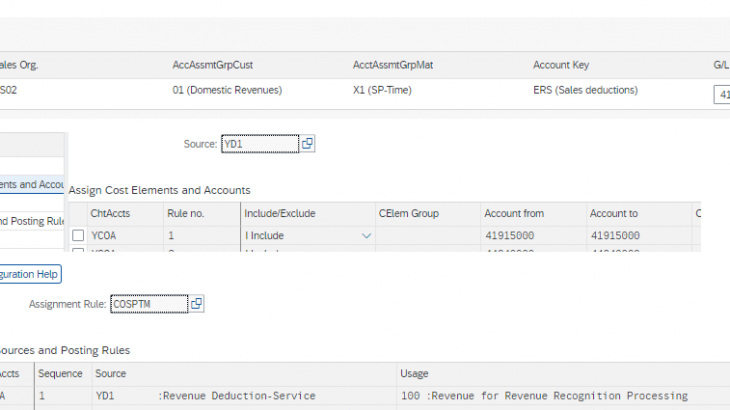Screen dimensions: 730x410
Task: Open the Posting Rules node in left panel
Action: [32, 221]
